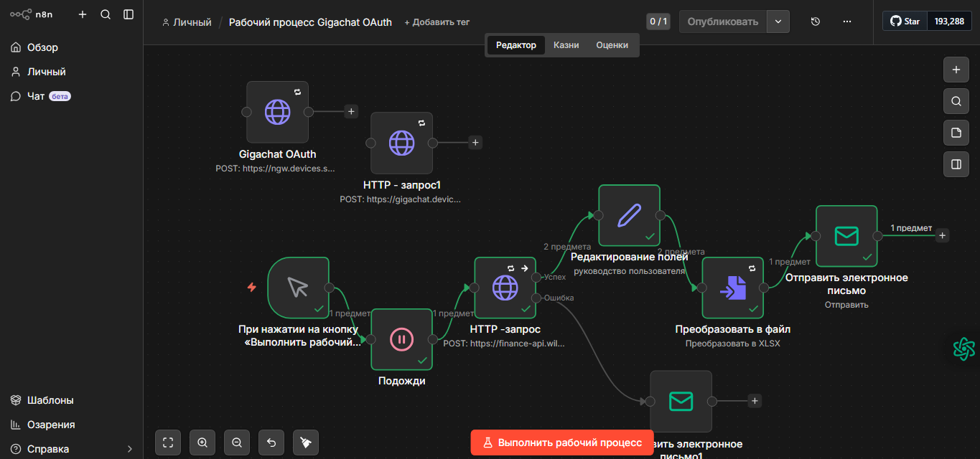Click the GitHub Star button

pos(905,22)
